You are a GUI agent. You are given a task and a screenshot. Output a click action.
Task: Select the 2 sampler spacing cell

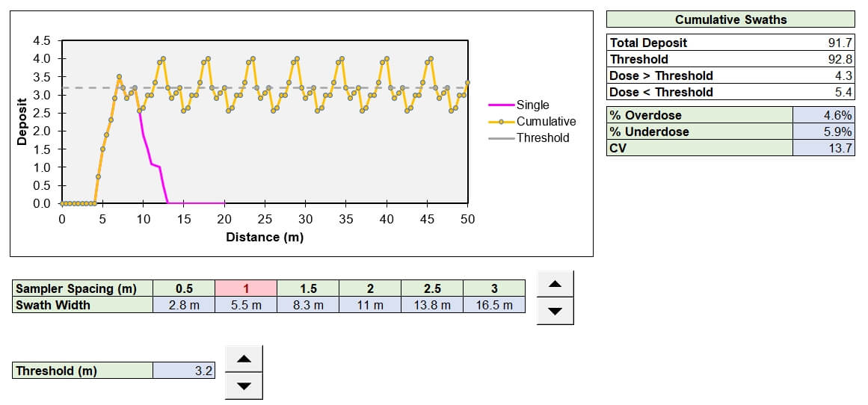370,288
